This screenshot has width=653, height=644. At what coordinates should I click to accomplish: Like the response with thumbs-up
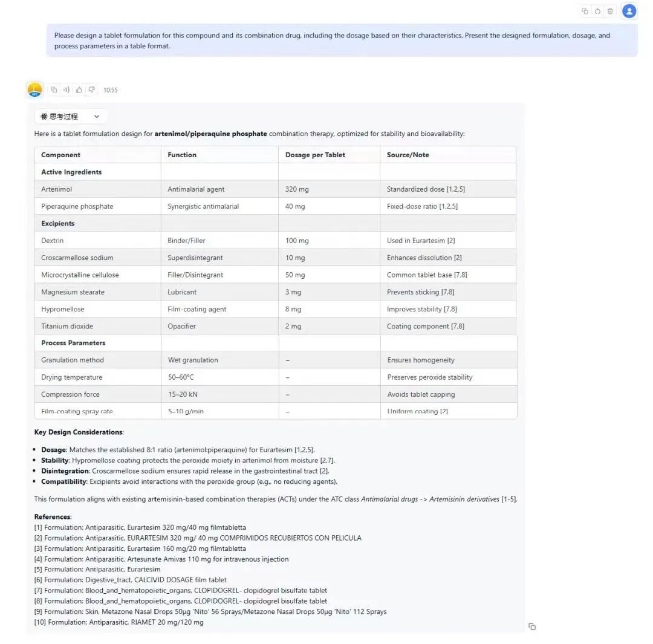click(79, 90)
